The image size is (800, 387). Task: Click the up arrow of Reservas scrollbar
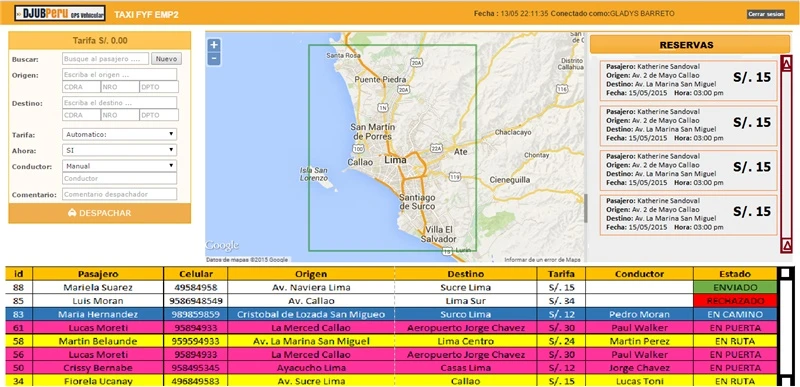pyautogui.click(x=787, y=64)
